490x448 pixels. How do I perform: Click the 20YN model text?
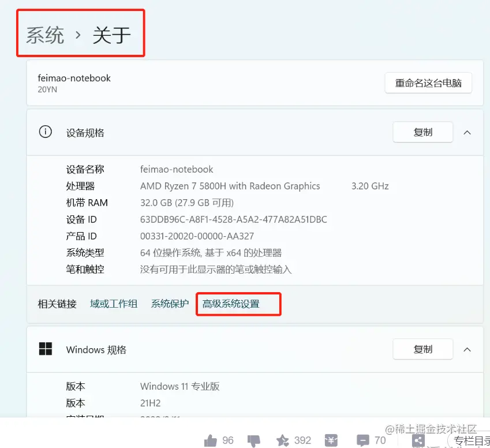47,89
